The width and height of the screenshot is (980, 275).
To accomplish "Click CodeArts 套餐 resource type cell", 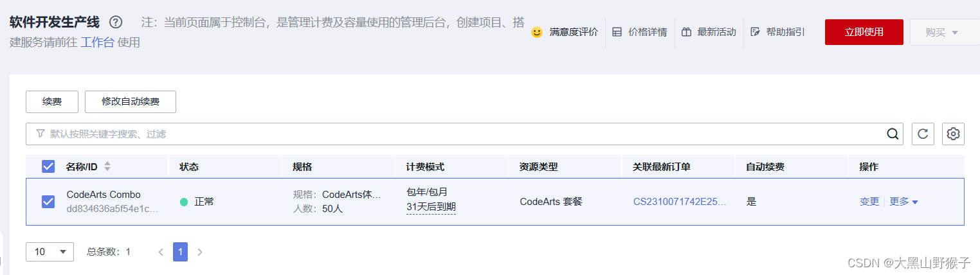I will [x=551, y=202].
